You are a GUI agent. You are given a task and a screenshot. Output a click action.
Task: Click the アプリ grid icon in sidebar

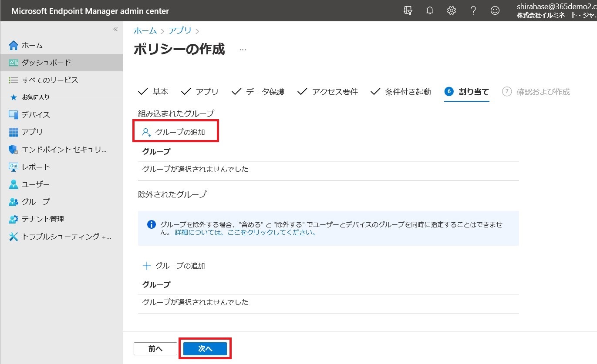coord(13,132)
